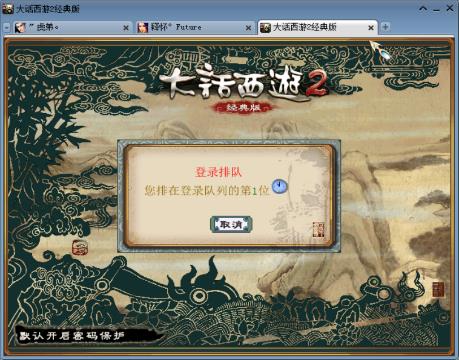
Task: Click the 默认开启密码保护 notice
Action: coord(72,336)
